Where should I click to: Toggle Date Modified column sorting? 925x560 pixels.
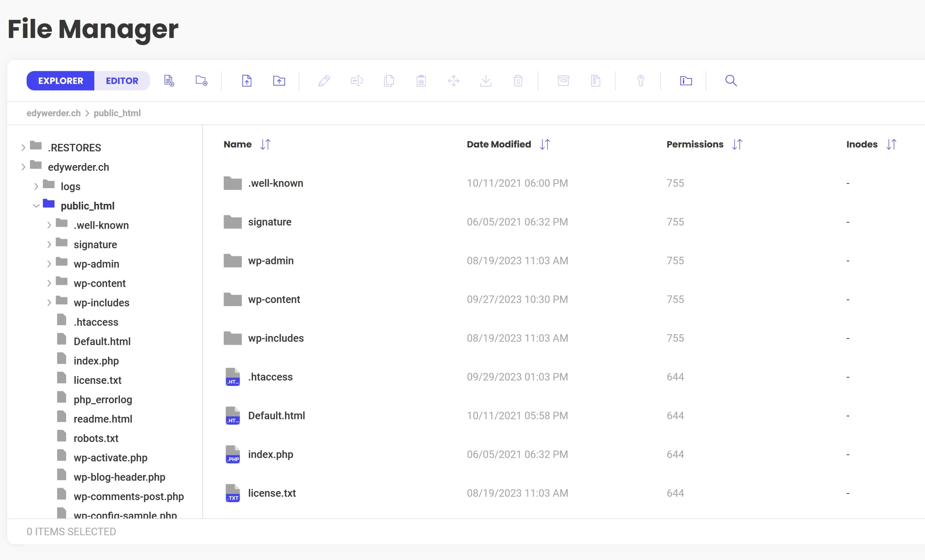(545, 144)
